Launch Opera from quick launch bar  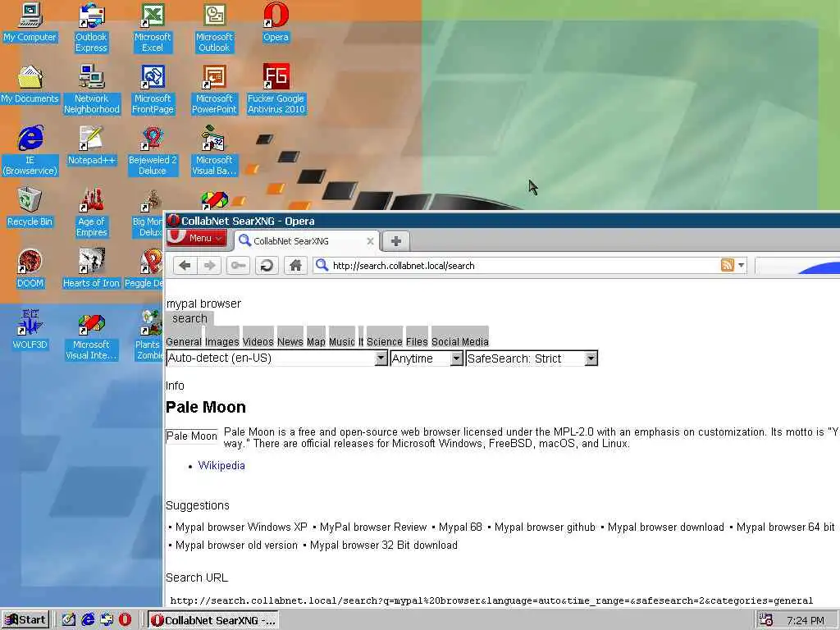(125, 620)
